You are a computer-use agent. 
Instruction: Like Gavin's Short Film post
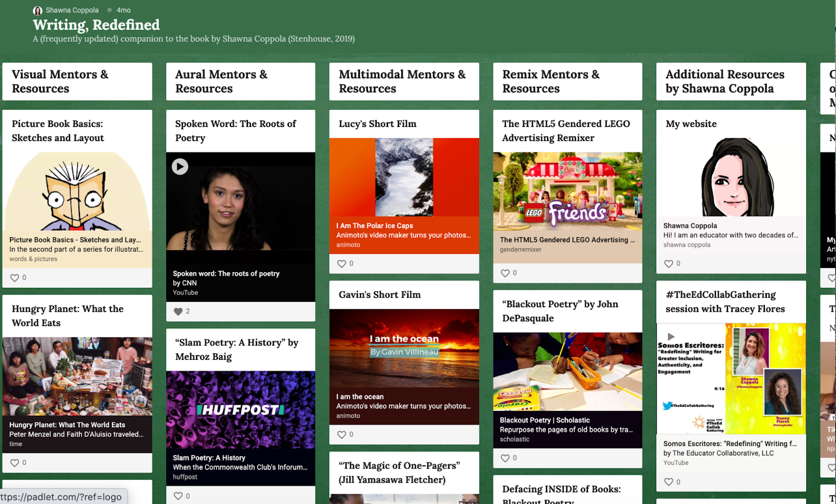[x=342, y=435]
